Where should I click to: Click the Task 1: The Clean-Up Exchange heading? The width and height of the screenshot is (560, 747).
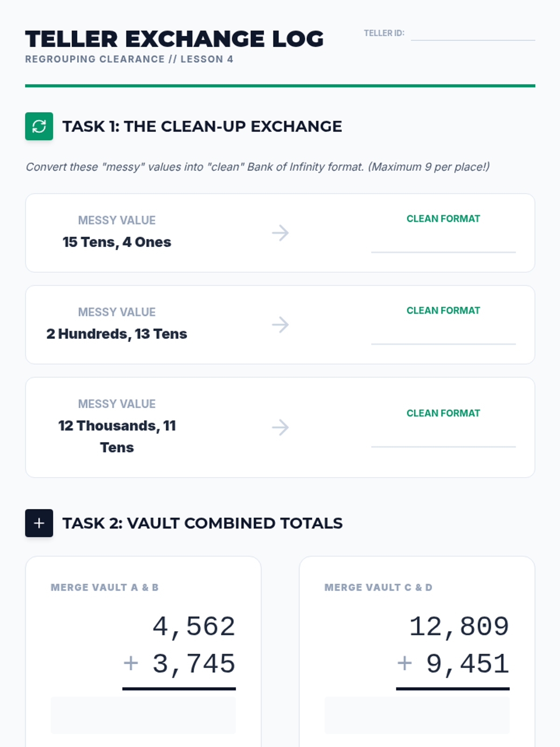[x=202, y=127]
